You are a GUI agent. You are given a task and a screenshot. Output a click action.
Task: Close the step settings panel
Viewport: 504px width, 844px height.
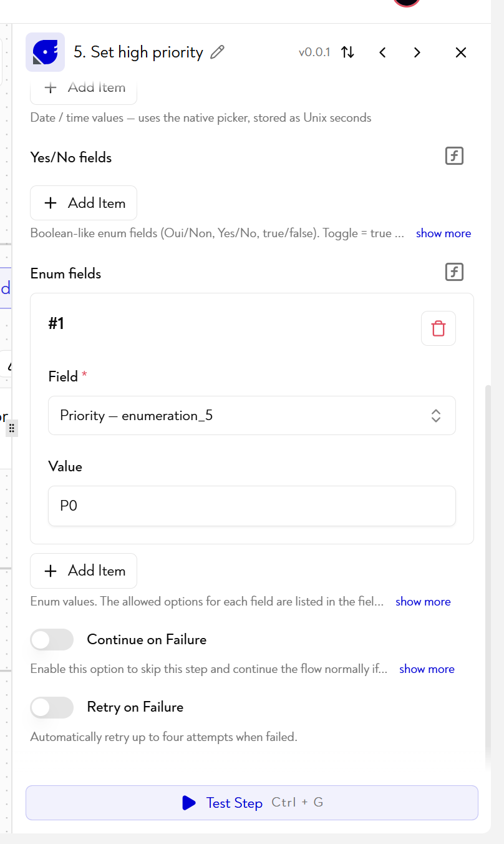461,52
